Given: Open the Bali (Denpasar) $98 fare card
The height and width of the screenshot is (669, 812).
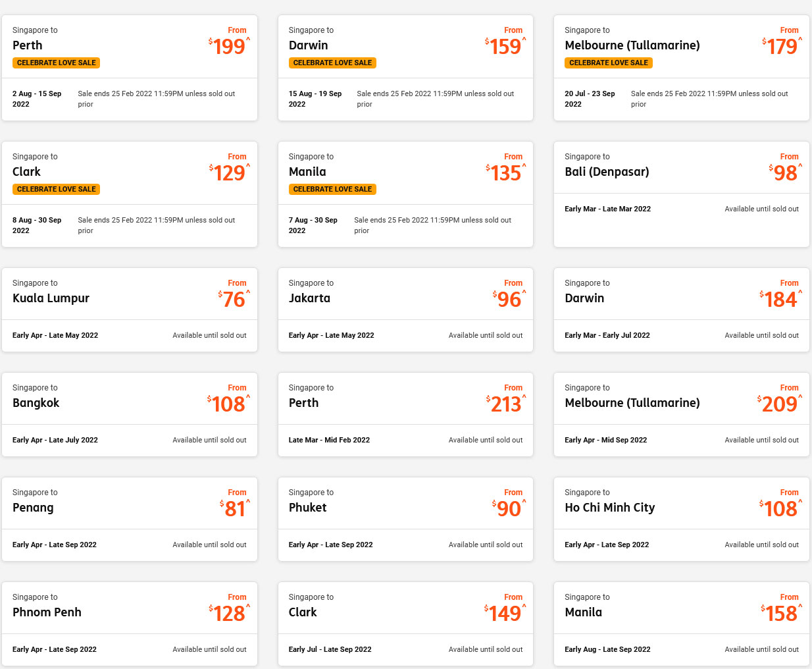Looking at the screenshot, I should 682,192.
